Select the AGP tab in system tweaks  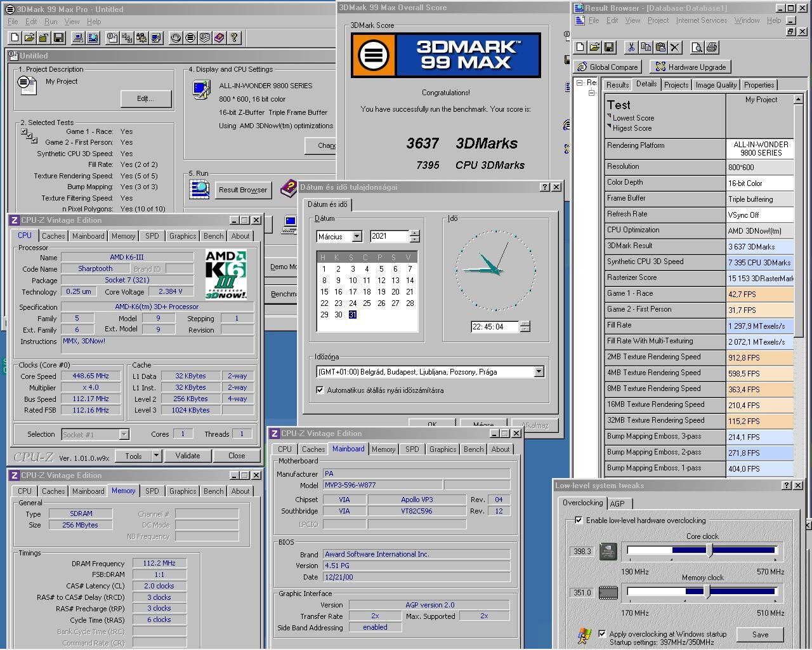coord(617,503)
